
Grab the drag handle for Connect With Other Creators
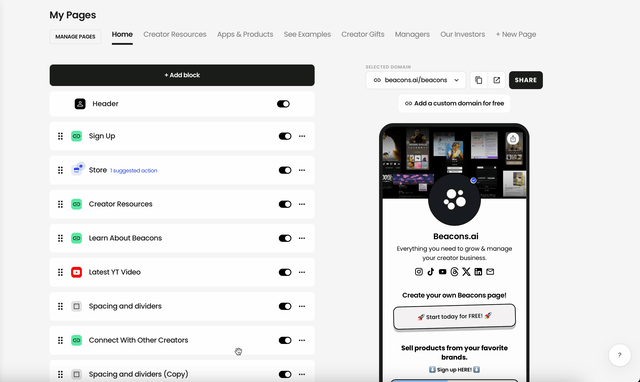(x=60, y=340)
